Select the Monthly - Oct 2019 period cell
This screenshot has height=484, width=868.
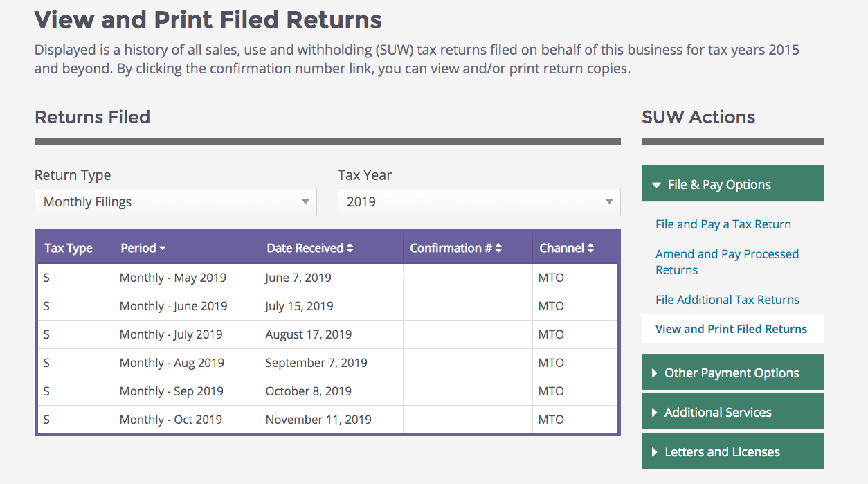coord(187,420)
